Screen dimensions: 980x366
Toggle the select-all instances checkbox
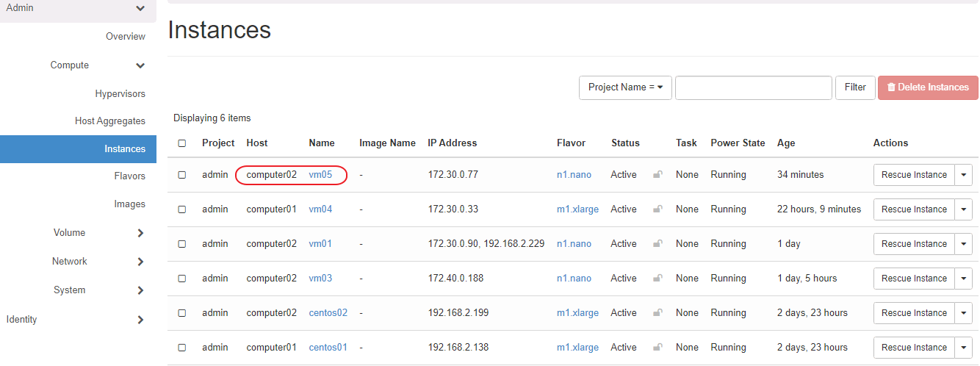[x=182, y=143]
